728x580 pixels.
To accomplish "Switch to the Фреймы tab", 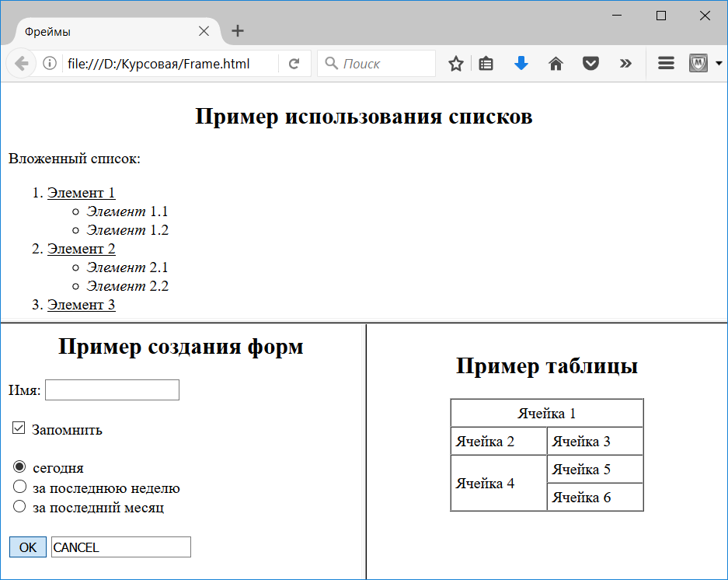I will [111, 32].
